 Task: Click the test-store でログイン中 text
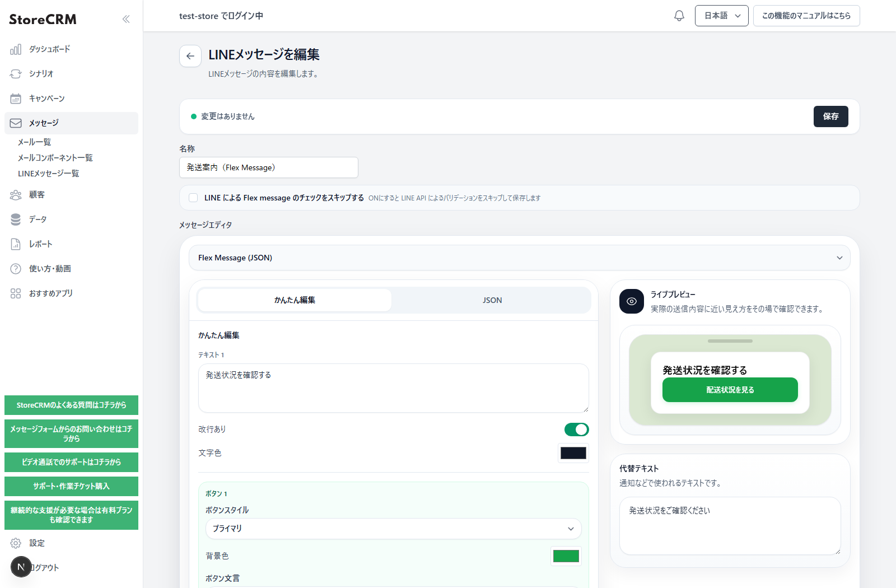221,16
